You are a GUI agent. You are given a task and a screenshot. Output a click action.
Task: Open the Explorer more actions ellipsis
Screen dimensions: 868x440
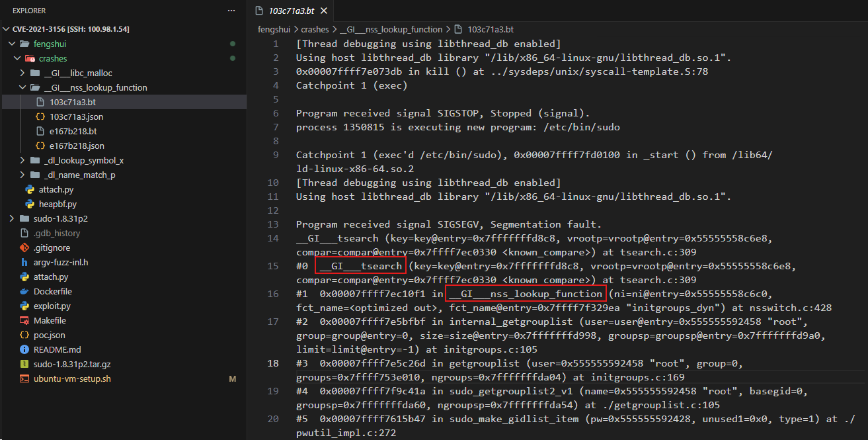pyautogui.click(x=231, y=11)
